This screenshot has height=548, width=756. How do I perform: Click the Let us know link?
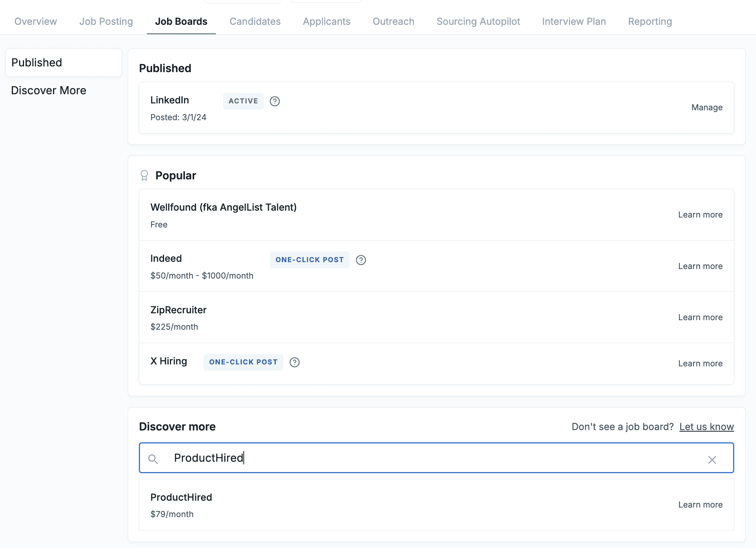(706, 427)
